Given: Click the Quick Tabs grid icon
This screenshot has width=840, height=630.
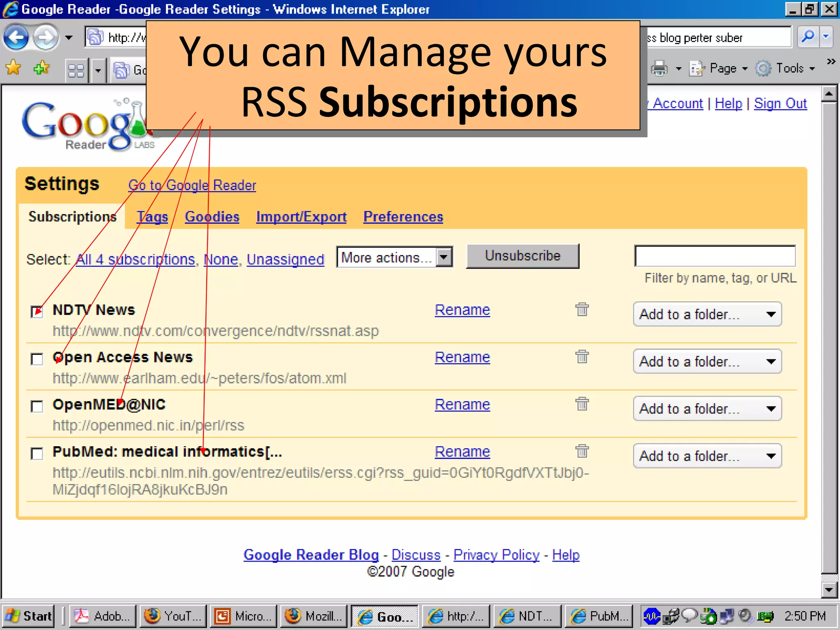Looking at the screenshot, I should pos(76,71).
